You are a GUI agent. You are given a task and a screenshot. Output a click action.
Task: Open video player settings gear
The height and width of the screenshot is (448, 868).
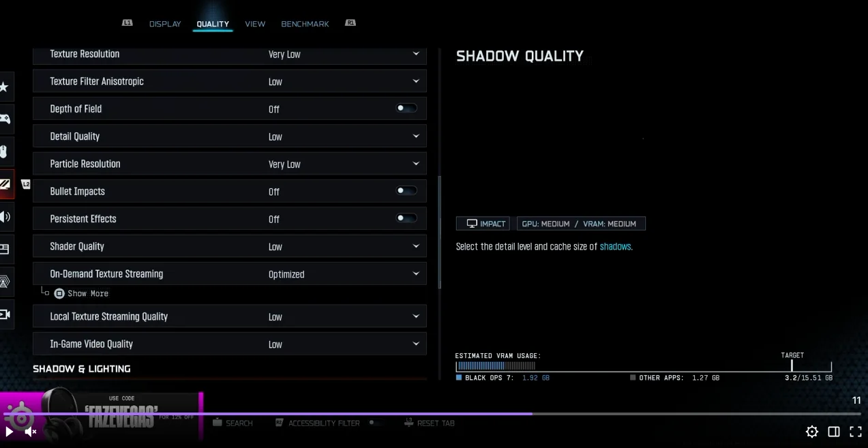click(812, 432)
